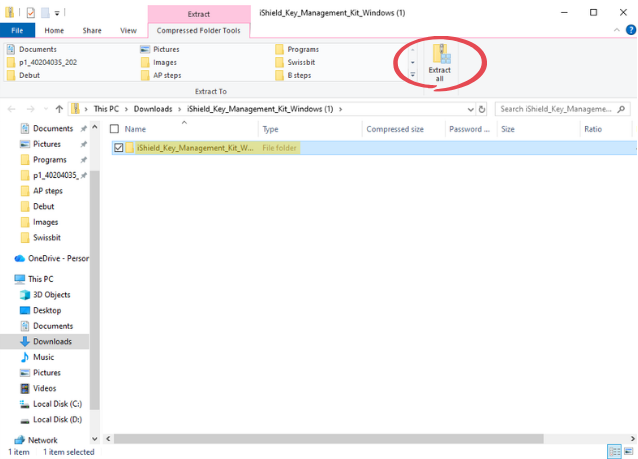Viewport: 638px width, 459px height.
Task: Open recent locations dropdown arrow
Action: click(46, 109)
